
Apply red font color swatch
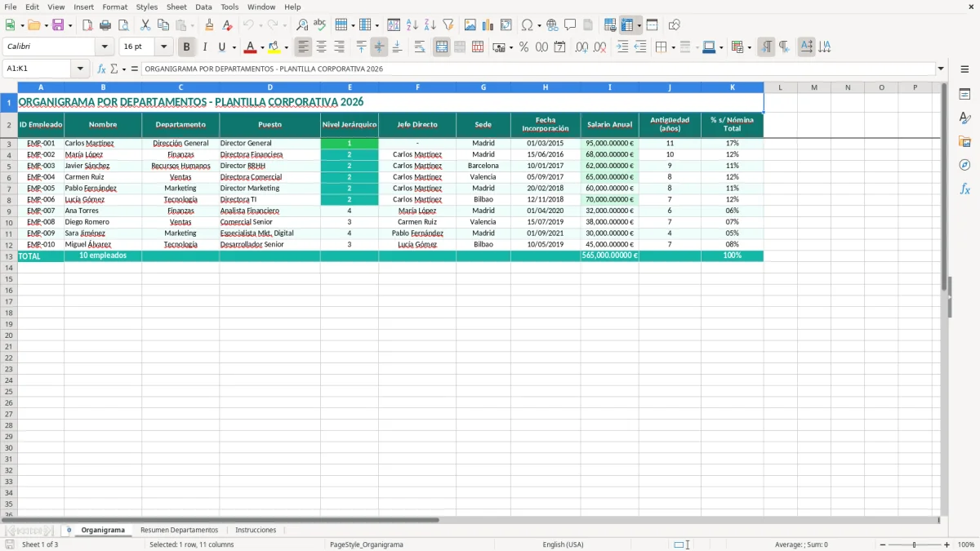click(251, 47)
